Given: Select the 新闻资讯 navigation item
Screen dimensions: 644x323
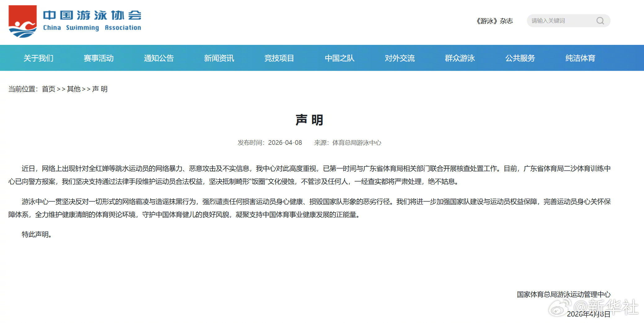Looking at the screenshot, I should tap(219, 58).
